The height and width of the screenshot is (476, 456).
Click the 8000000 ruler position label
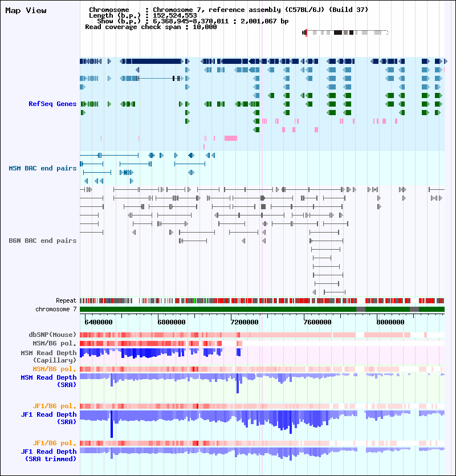tap(390, 322)
